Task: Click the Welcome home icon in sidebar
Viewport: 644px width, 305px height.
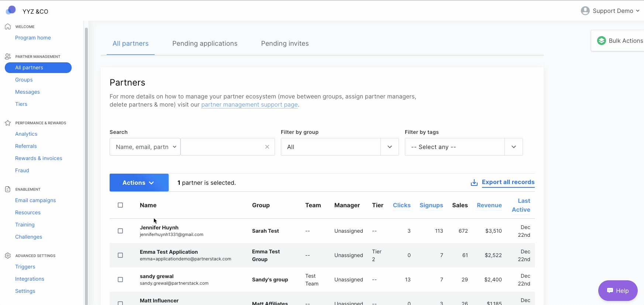Action: (8, 27)
